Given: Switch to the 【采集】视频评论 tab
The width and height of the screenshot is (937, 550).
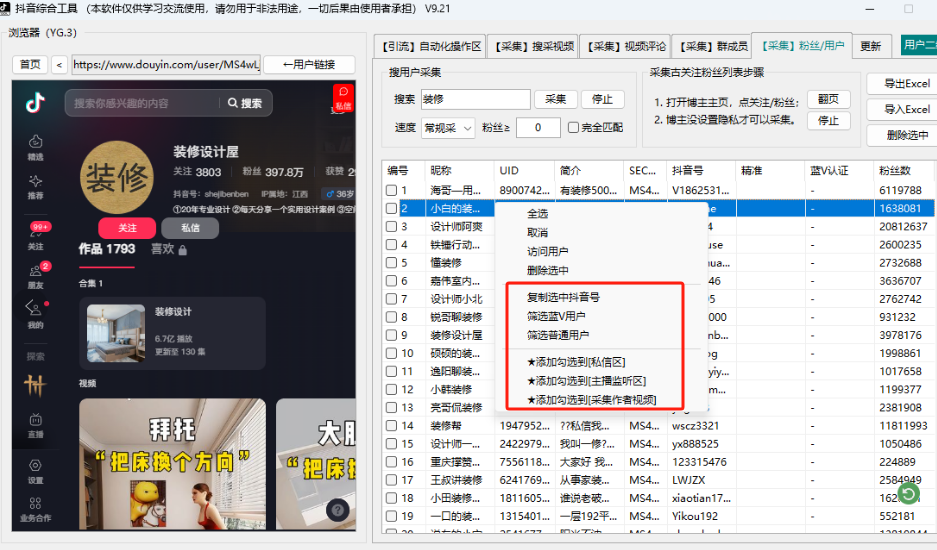Looking at the screenshot, I should [625, 46].
